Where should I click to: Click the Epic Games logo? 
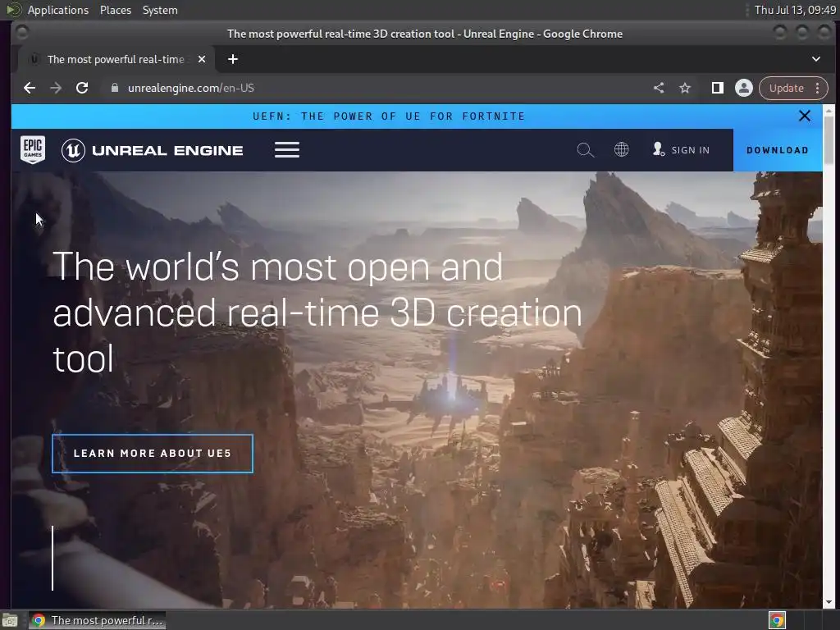tap(33, 150)
